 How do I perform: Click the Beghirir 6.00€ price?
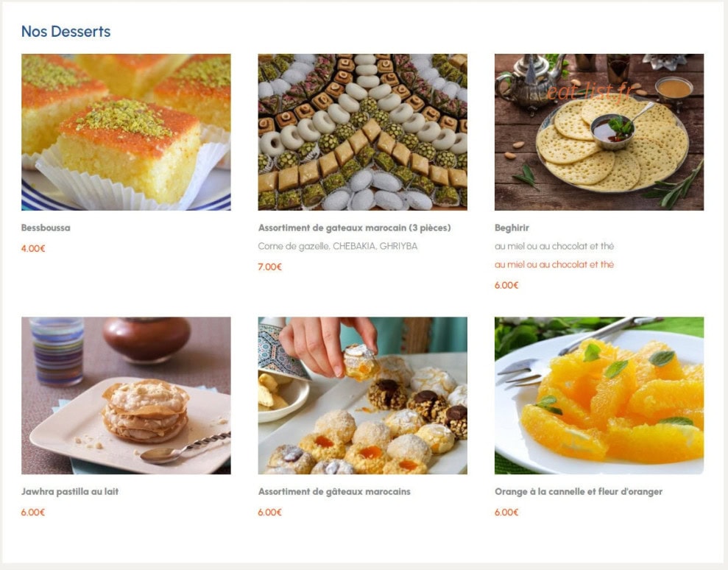point(506,285)
